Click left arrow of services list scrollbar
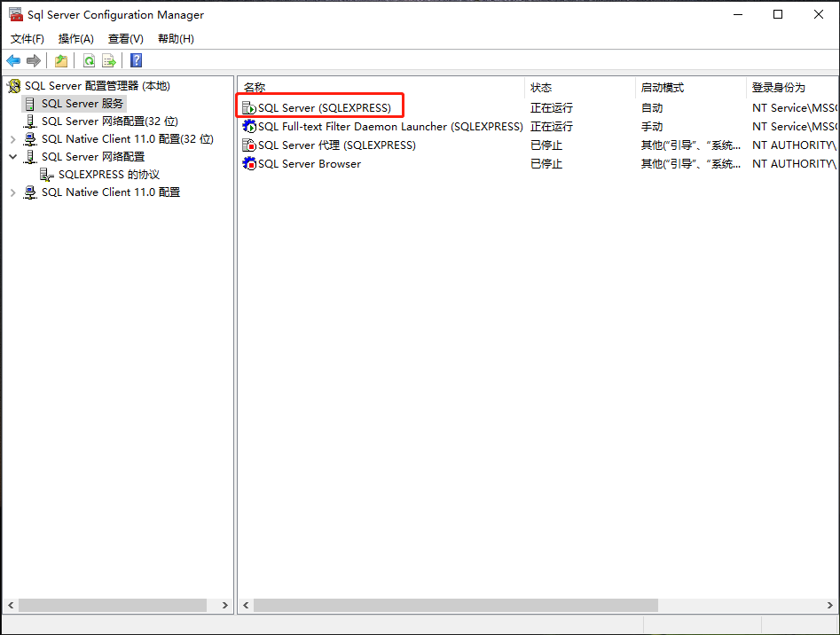The height and width of the screenshot is (635, 840). coord(246,605)
